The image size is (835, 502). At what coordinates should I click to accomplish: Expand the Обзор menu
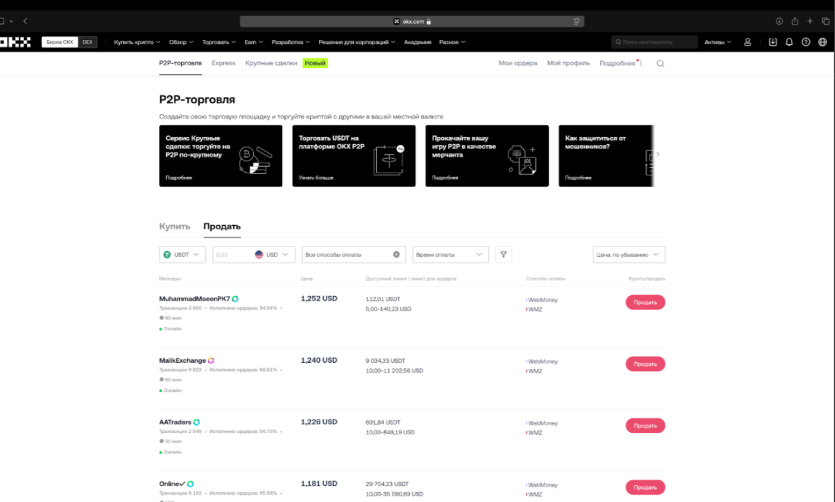(181, 42)
